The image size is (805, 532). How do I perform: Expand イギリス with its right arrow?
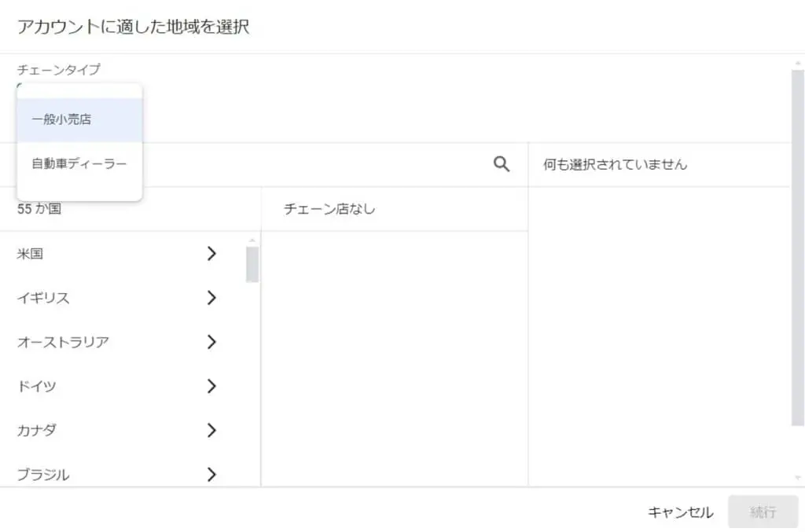[x=211, y=298]
